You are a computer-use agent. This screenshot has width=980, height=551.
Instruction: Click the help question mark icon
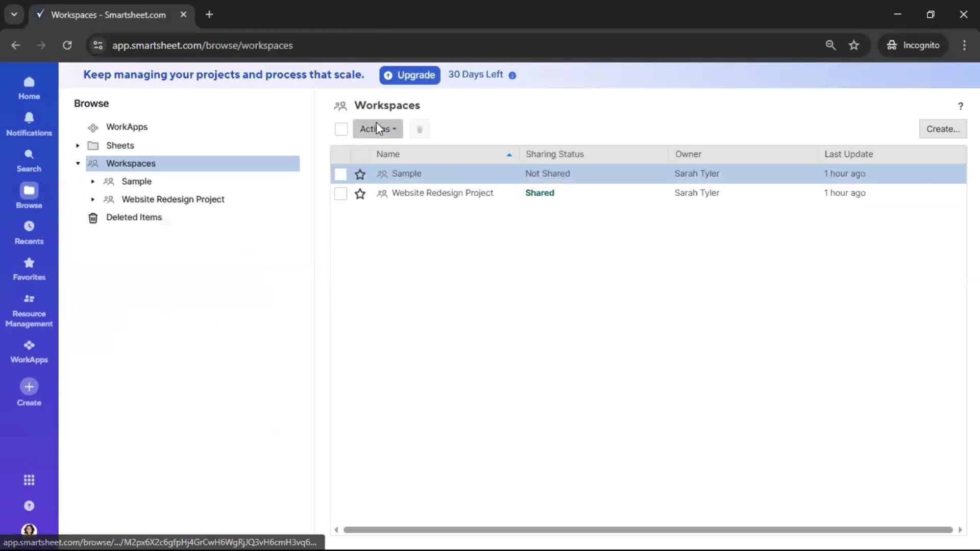tap(960, 106)
